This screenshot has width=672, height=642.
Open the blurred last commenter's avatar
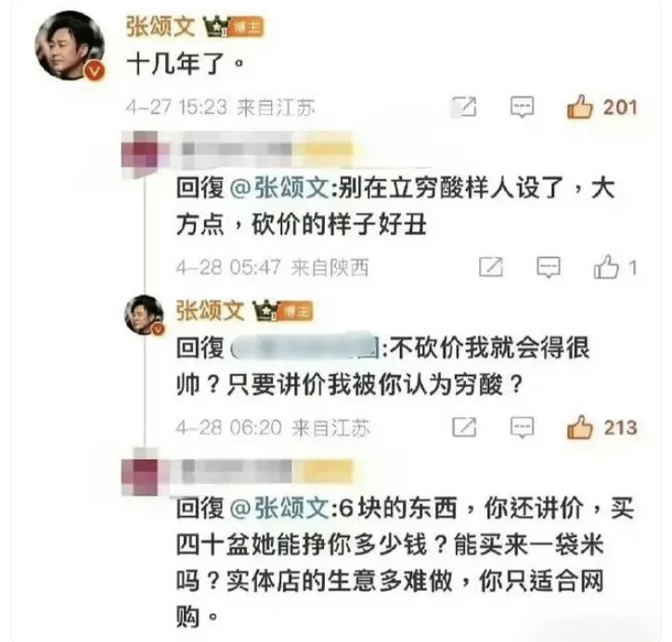140,471
